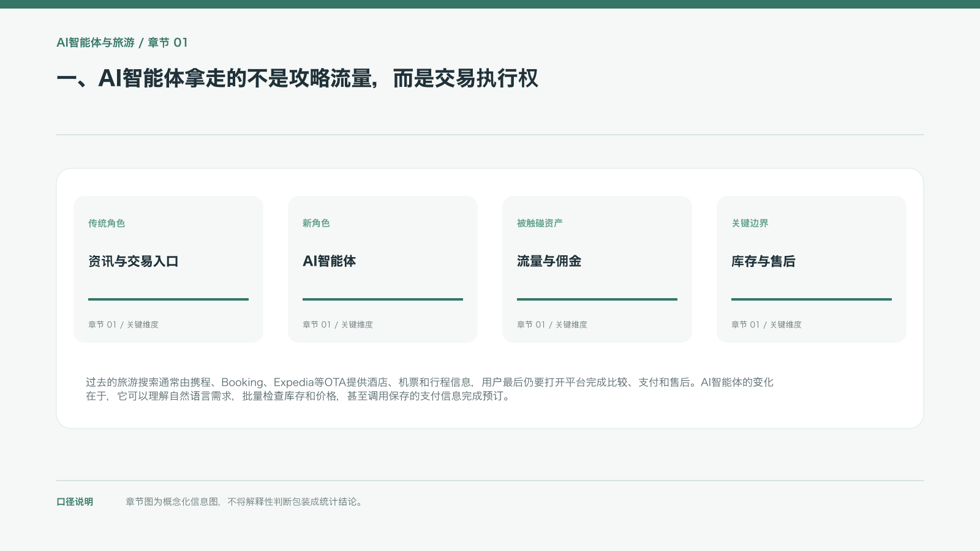Select the "AI智能体" heading under 新角色

[330, 261]
